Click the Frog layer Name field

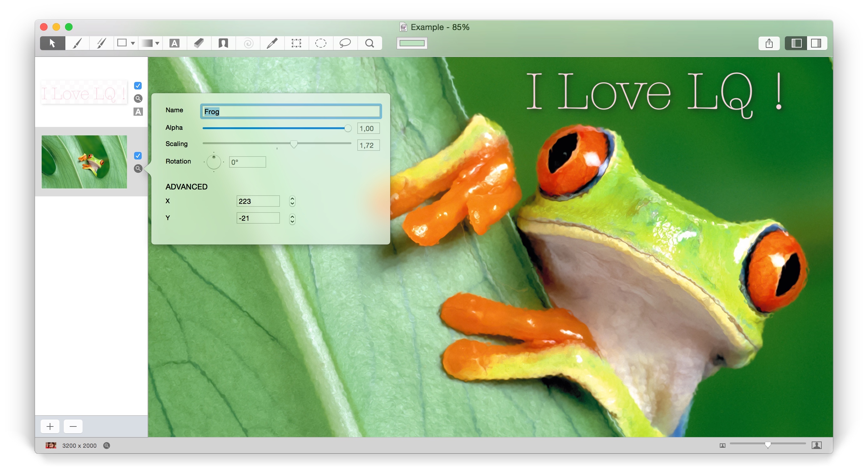point(291,112)
